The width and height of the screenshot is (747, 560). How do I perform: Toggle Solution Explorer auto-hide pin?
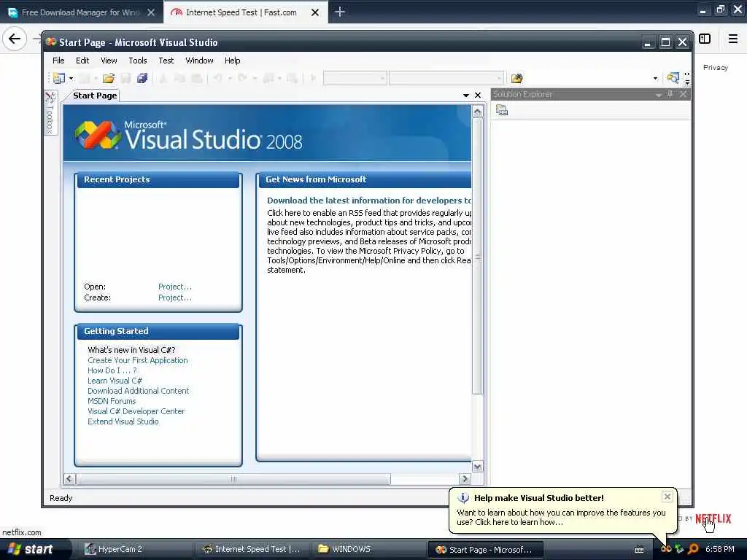click(x=670, y=94)
